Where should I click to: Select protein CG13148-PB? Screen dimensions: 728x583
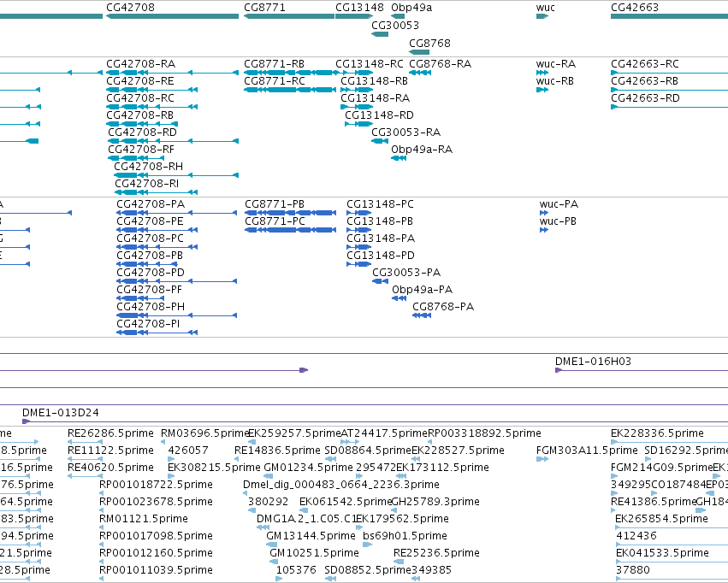click(359, 230)
